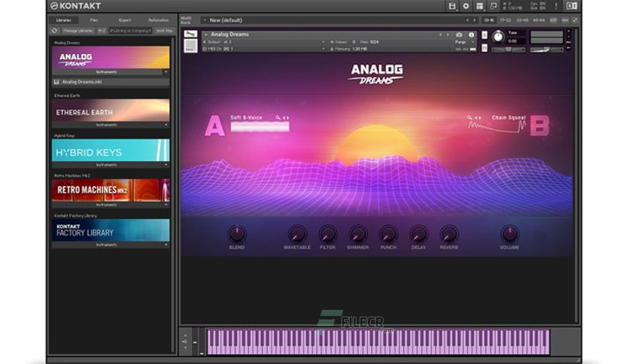Click the camera snapshot icon

tap(459, 35)
